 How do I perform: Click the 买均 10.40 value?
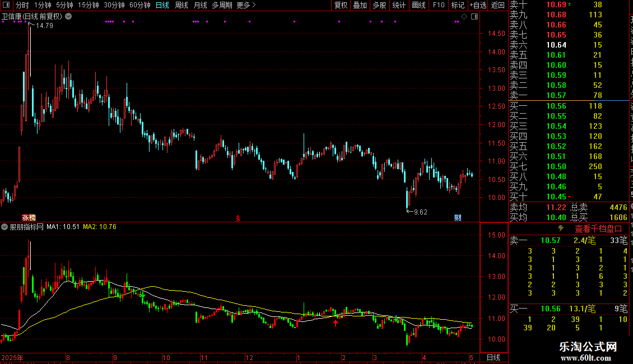(556, 217)
